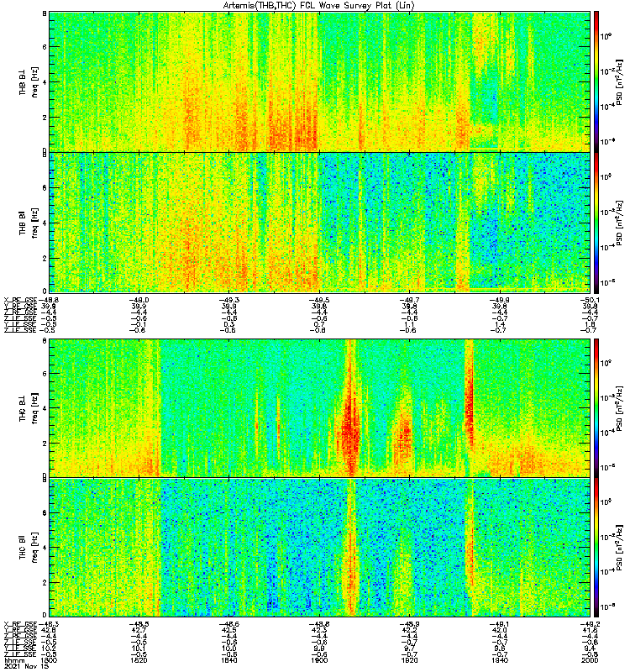Click the 2 Hz tick label of THB B∥ axis
This screenshot has height=672, width=630.
(x=45, y=258)
